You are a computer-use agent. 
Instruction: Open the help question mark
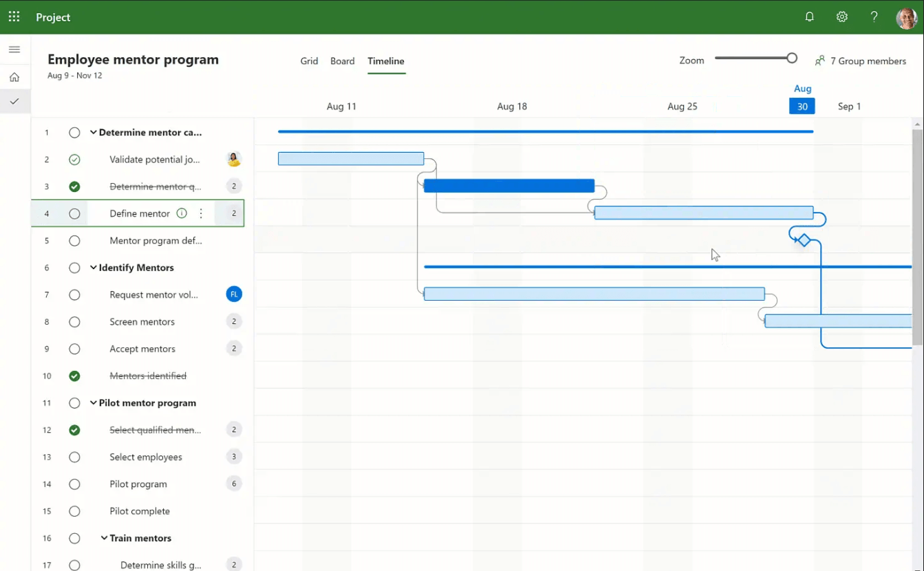coord(874,17)
